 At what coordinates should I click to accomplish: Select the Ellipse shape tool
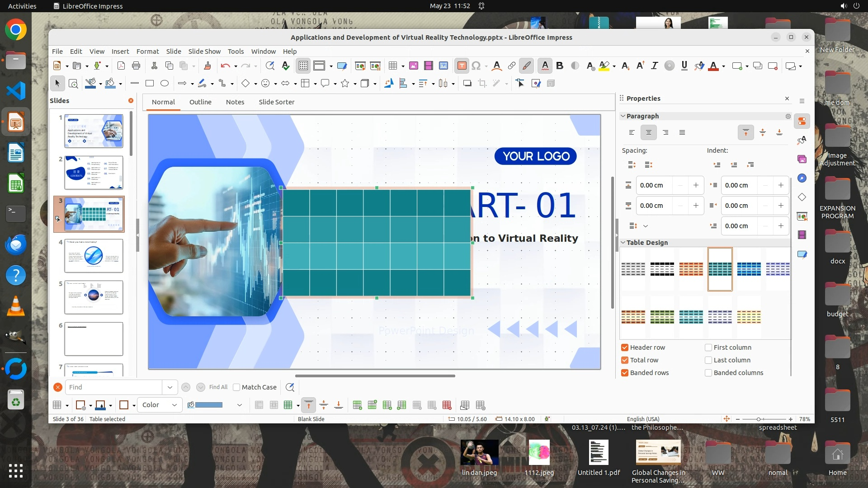pyautogui.click(x=165, y=83)
